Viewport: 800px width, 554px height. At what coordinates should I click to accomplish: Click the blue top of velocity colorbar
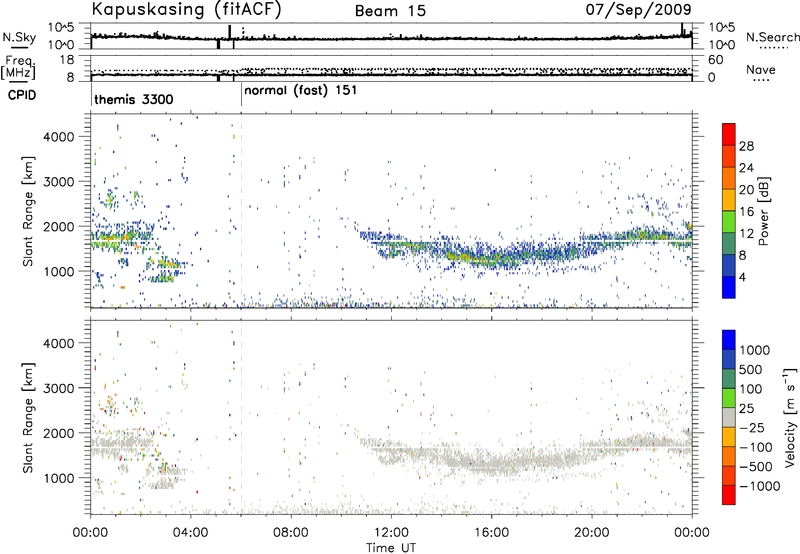click(729, 340)
